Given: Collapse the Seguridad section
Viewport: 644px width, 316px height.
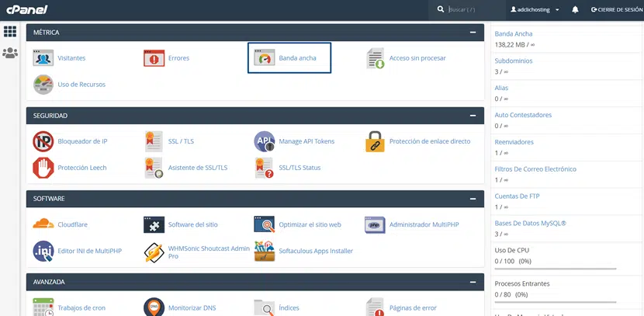Looking at the screenshot, I should [473, 116].
